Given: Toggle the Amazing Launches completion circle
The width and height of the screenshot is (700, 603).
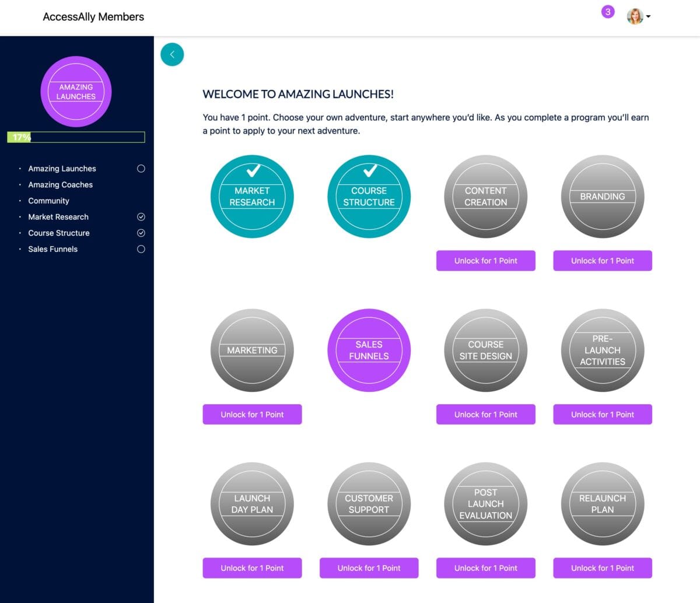Looking at the screenshot, I should (x=141, y=169).
